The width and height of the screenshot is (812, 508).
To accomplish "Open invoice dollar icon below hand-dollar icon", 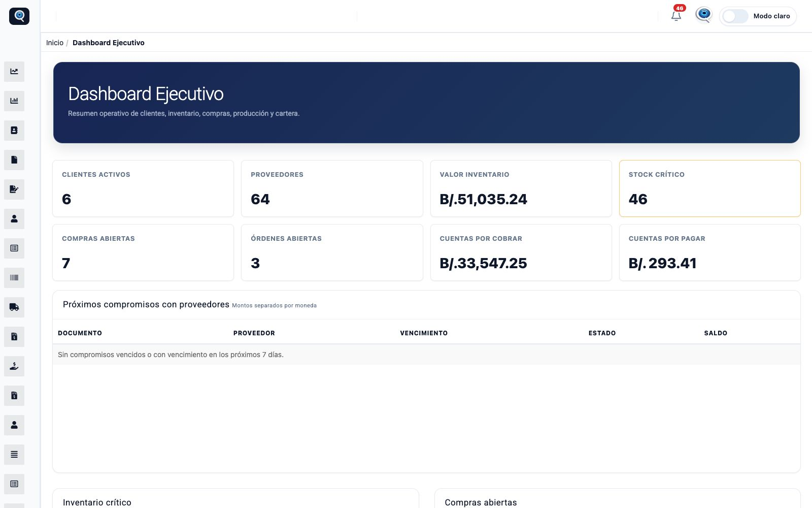I will (x=14, y=396).
